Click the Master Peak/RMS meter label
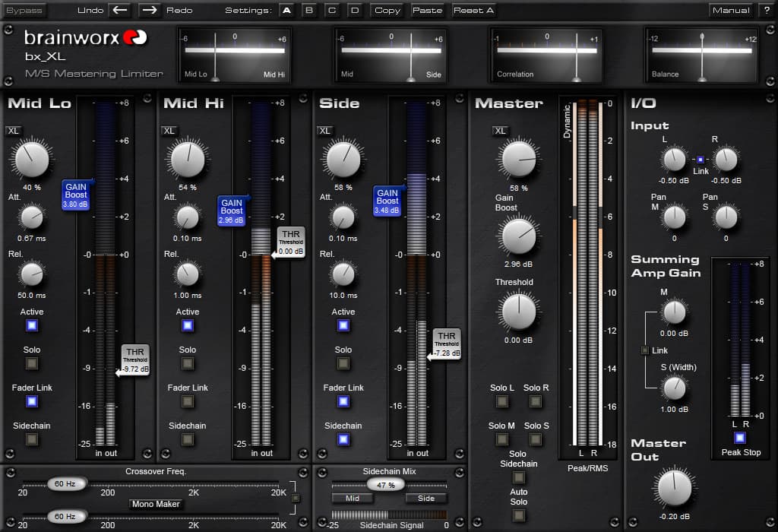 tap(587, 468)
